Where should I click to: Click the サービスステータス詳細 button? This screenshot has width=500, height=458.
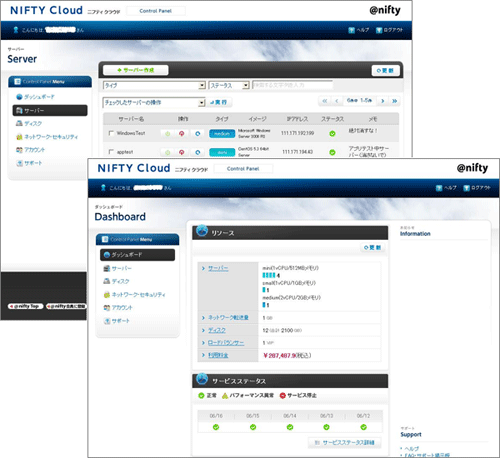pos(345,443)
